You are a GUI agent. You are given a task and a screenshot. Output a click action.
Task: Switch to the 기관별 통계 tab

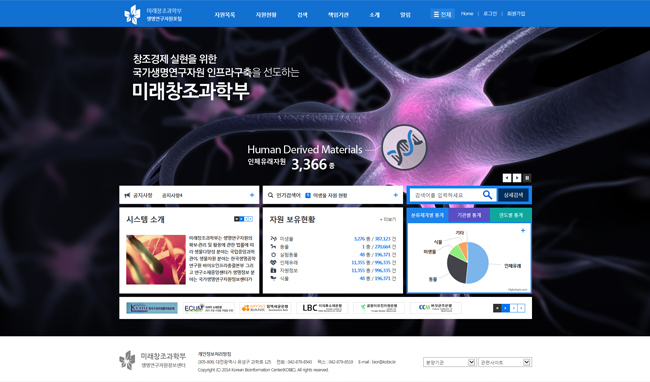click(469, 215)
